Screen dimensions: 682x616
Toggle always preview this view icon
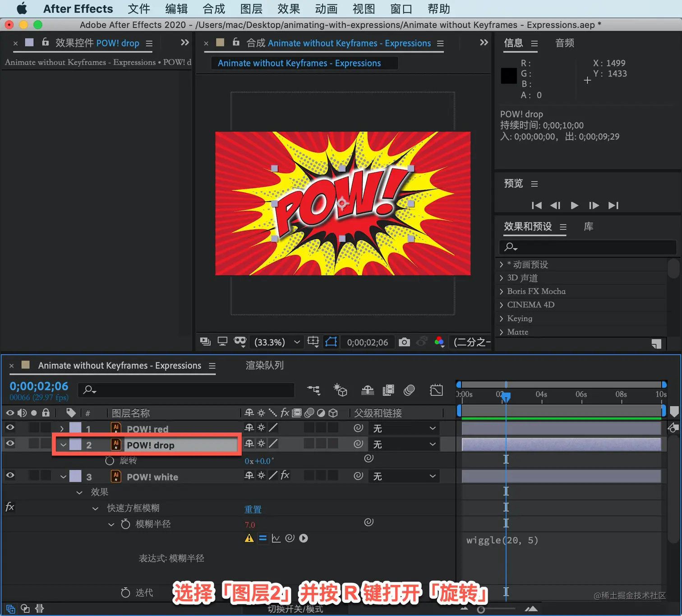[x=205, y=342]
